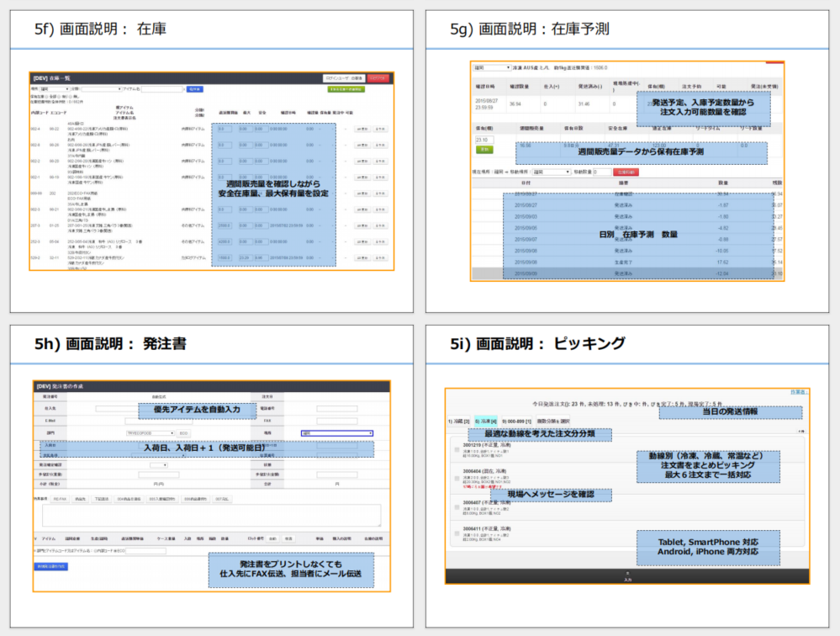Click internal code 252-3 in the stock list
Screen dimensions: 840x636
35,241
